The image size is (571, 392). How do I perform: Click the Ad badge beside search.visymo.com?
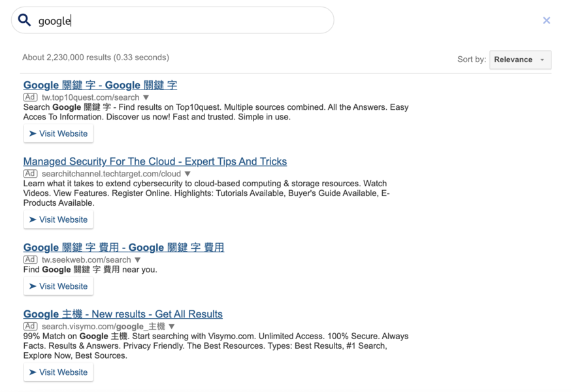[x=30, y=327]
